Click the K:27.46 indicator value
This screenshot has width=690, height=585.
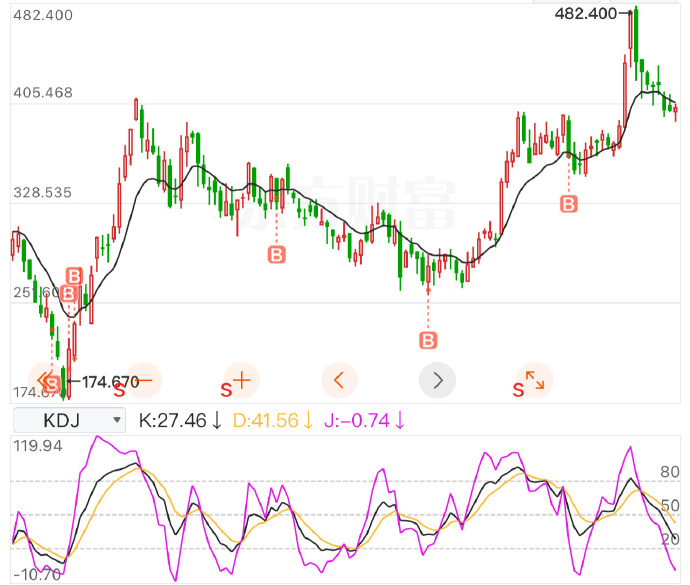pyautogui.click(x=180, y=420)
